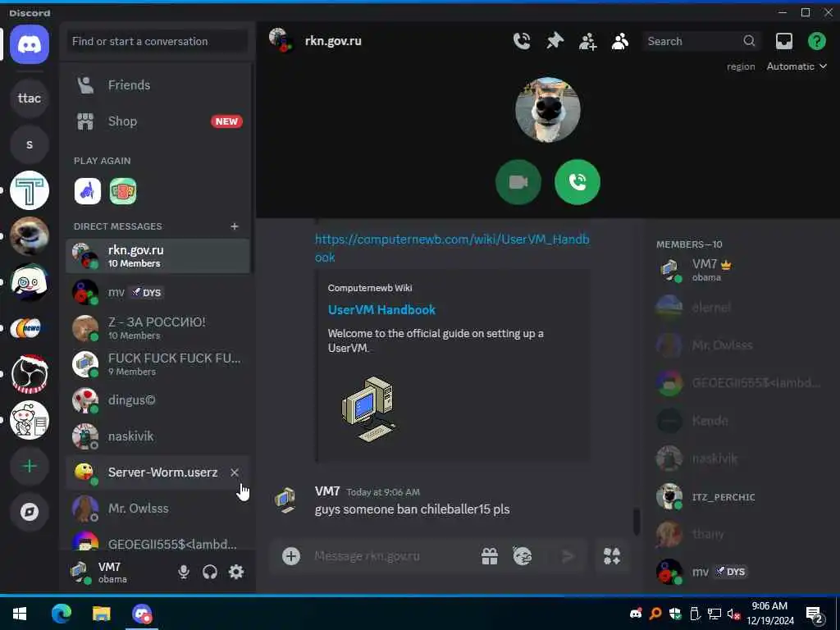Toggle microphone mute in user panel
This screenshot has width=840, height=630.
[183, 572]
